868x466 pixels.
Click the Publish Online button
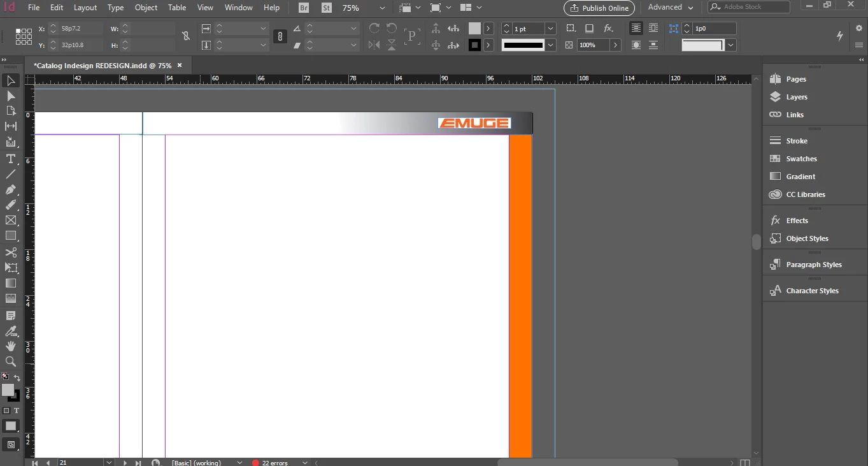(x=599, y=8)
